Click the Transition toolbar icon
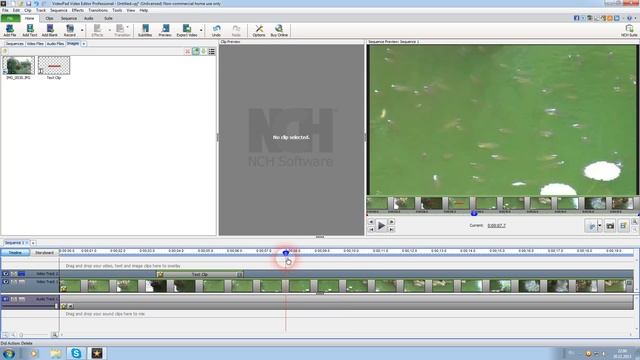Screen dimensions: 640x360 pos(122,30)
